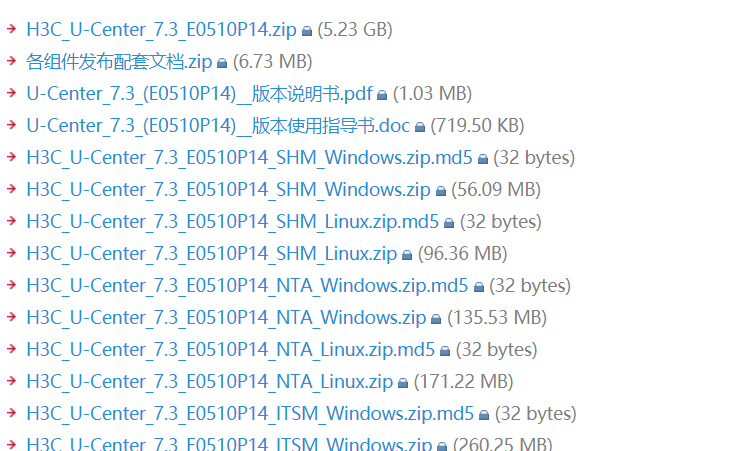Screen dimensions: 730x451
Task: Open U-Center 7.3 版本说明书.pdf link
Action: pos(199,94)
